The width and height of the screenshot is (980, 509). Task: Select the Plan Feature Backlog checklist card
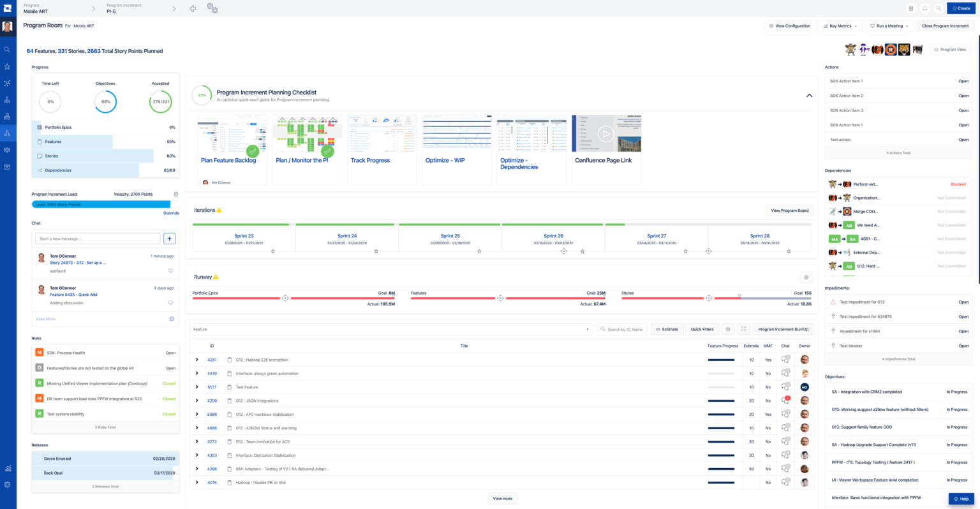232,149
